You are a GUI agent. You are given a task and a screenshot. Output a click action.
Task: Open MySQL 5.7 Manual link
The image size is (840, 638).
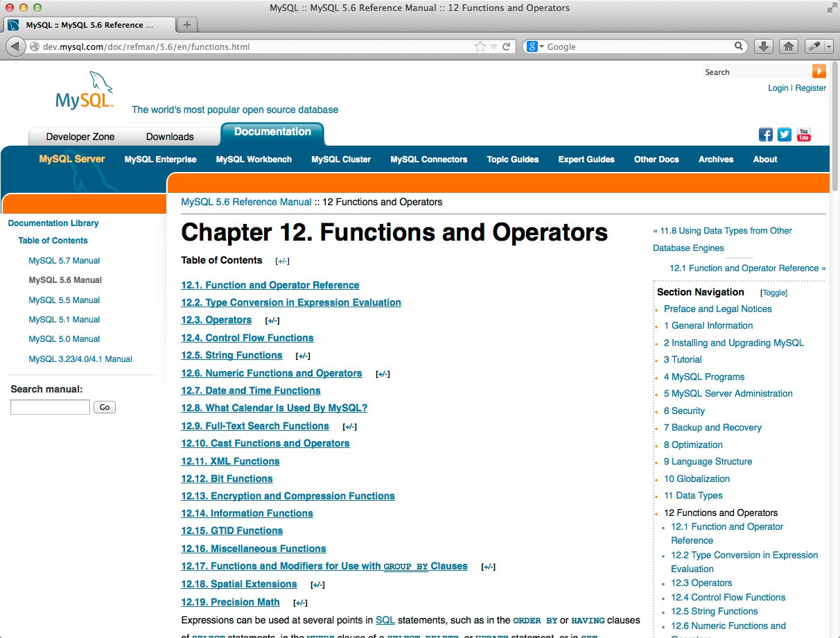64,261
